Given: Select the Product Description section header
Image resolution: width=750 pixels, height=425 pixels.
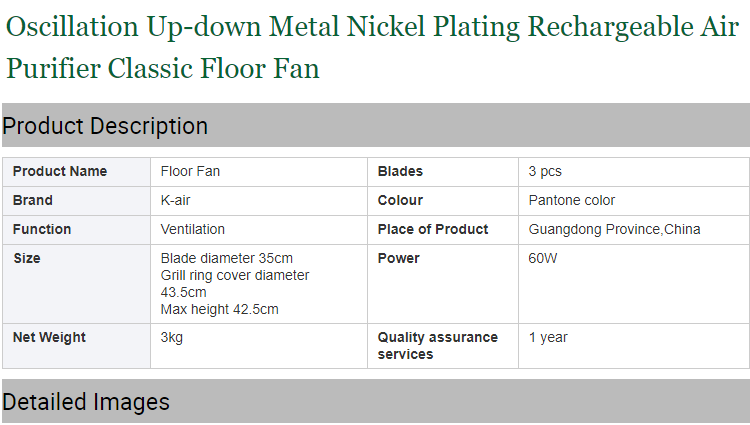Looking at the screenshot, I should pos(376,125).
